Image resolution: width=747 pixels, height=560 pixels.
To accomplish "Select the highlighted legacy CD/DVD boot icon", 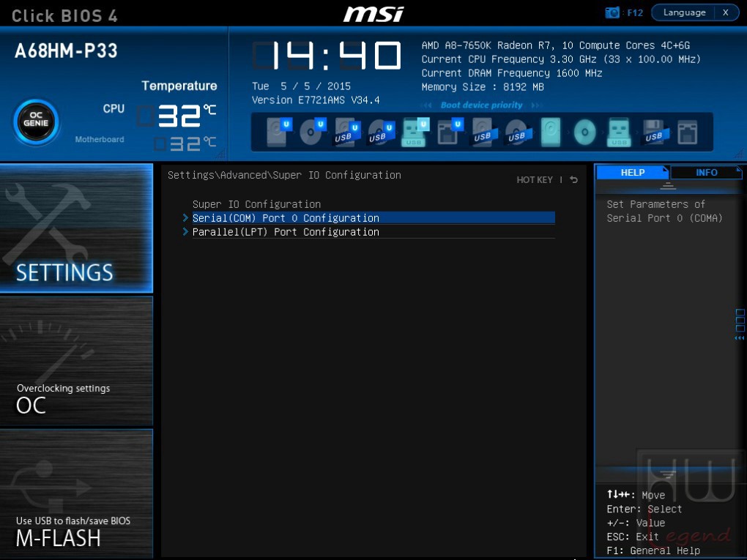I will (x=584, y=132).
